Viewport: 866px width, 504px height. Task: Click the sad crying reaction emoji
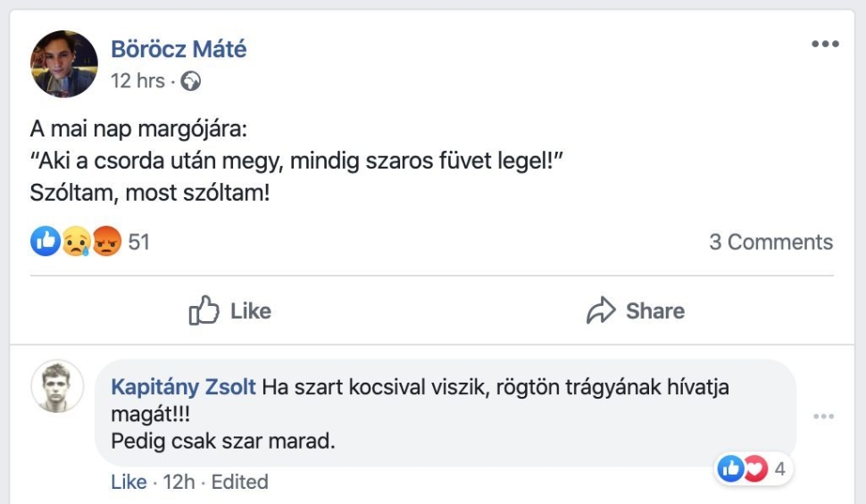click(x=75, y=241)
